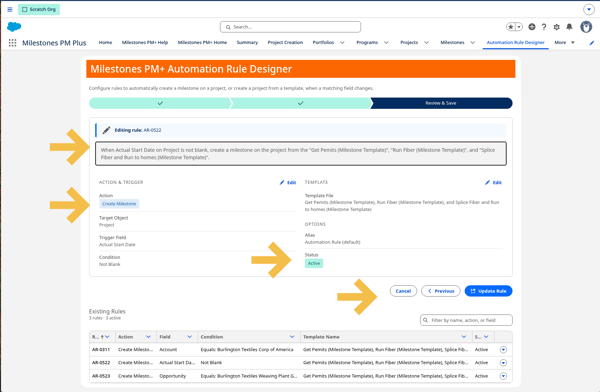Click the Not Blank condition cell in table
This screenshot has height=392, width=600.
coord(211,363)
